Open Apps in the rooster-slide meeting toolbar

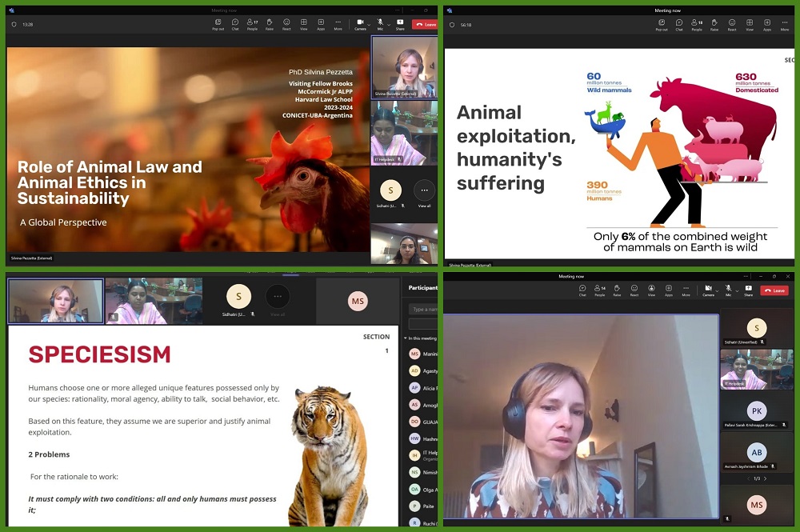pyautogui.click(x=321, y=25)
